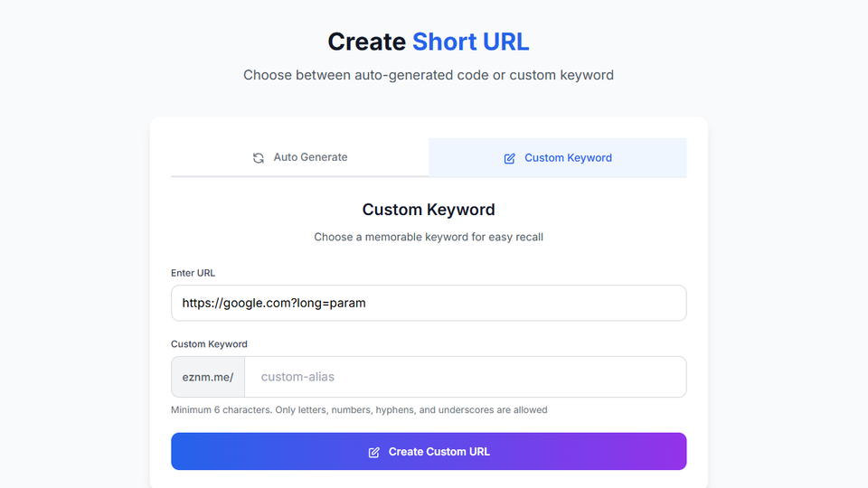This screenshot has height=488, width=868.
Task: Click the "Custom Keyword" label above alias field
Action: click(209, 344)
